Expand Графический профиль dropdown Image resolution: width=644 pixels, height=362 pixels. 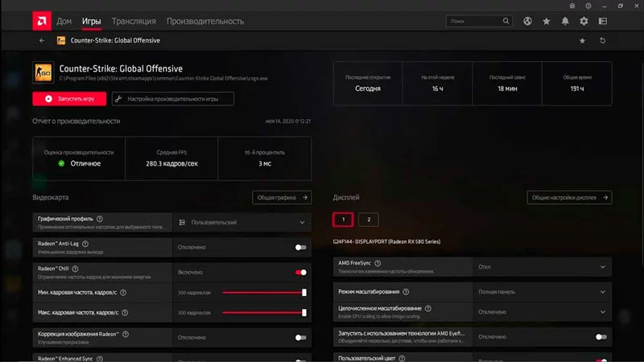click(242, 223)
